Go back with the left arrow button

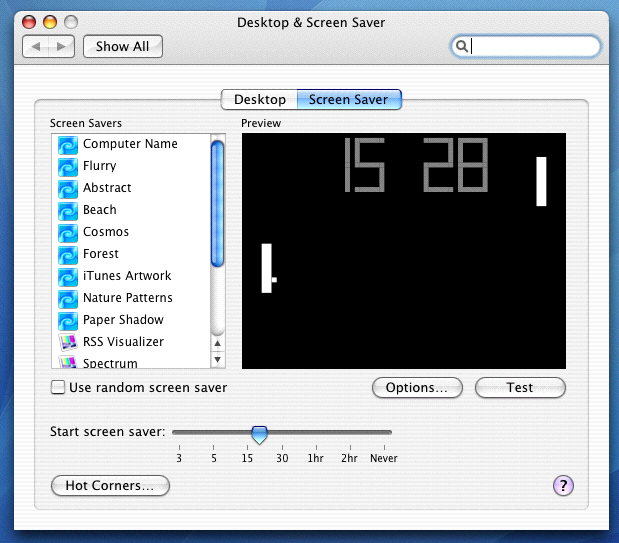[x=36, y=47]
